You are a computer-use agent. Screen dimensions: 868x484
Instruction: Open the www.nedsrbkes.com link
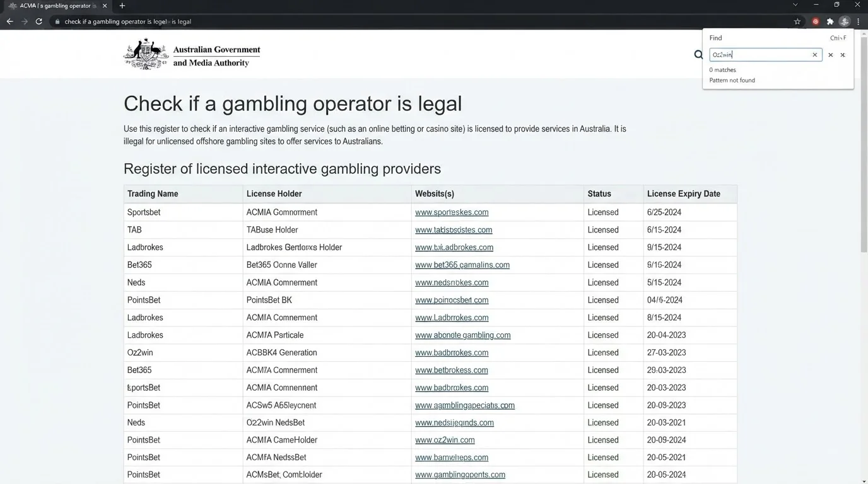coord(452,283)
